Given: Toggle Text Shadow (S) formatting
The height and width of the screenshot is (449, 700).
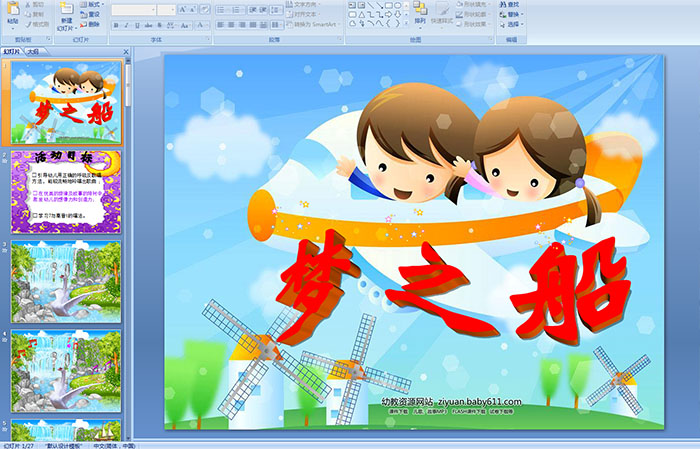Looking at the screenshot, I should pyautogui.click(x=160, y=25).
